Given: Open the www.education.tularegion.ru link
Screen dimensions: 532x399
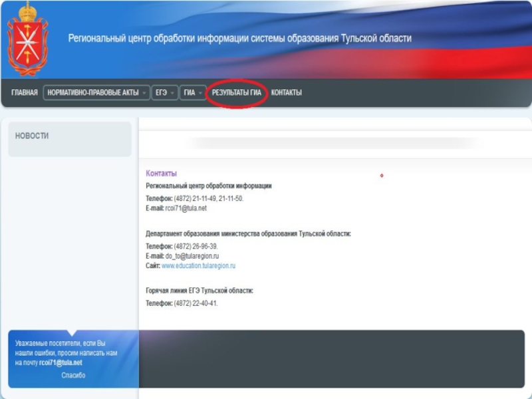Looking at the screenshot, I should click(x=198, y=266).
